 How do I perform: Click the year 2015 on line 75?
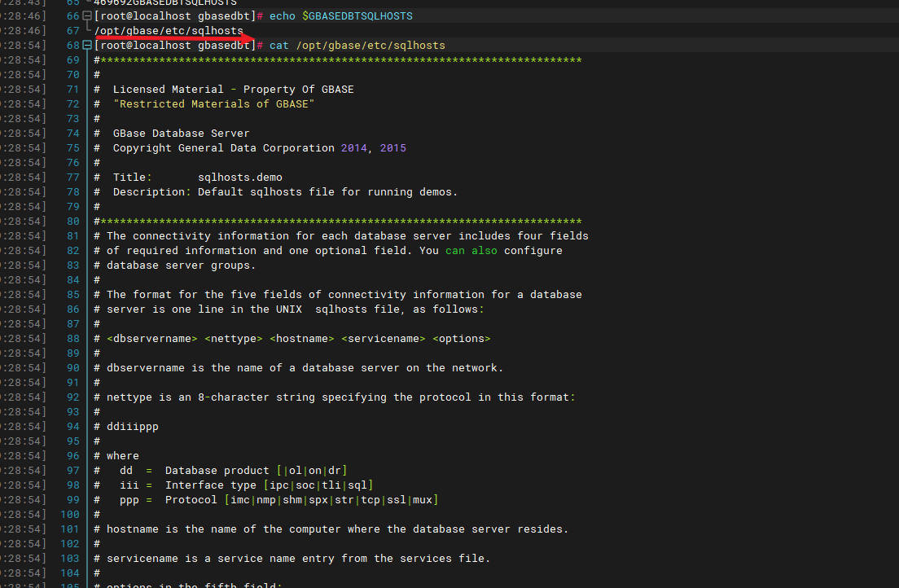click(392, 148)
